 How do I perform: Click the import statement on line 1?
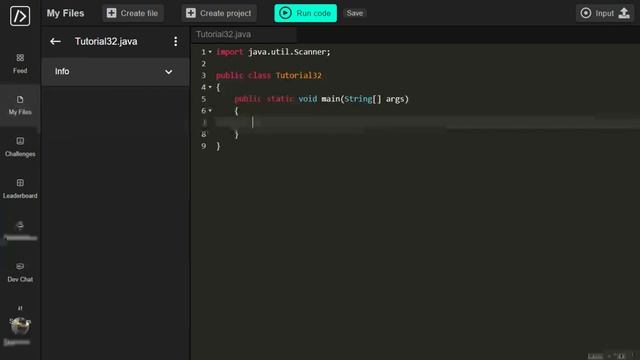coord(273,52)
